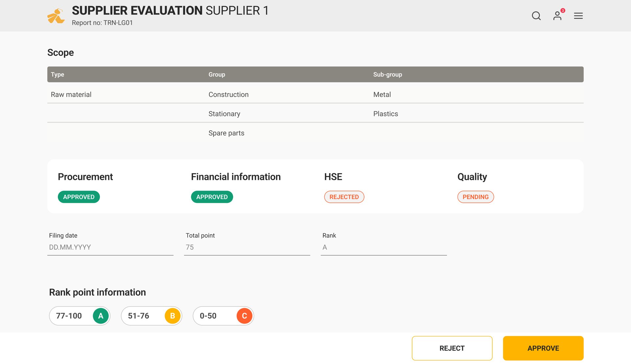Click the Financial information APPROVED badge

point(212,197)
